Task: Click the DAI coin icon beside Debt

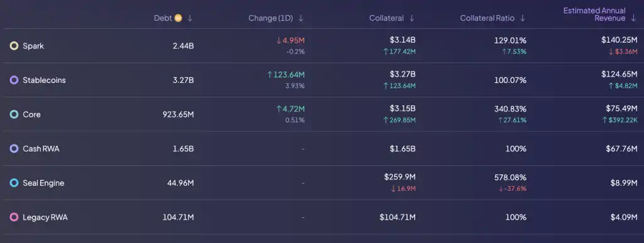Action: click(x=178, y=18)
